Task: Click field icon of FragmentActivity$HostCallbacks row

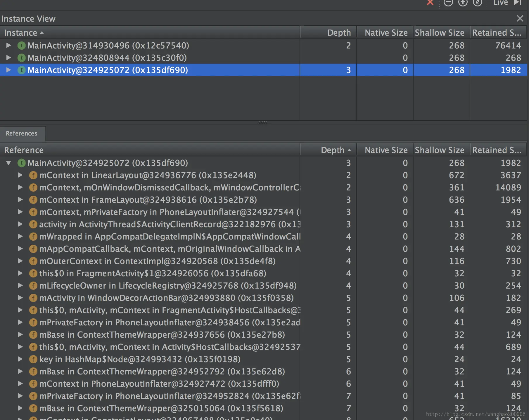Action: [33, 310]
